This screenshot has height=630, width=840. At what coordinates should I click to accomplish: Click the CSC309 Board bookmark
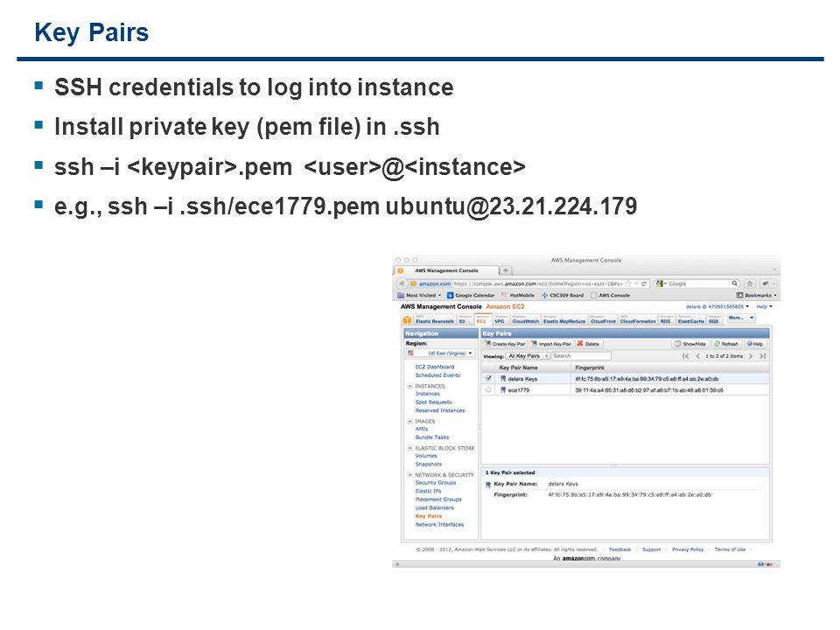563,295
